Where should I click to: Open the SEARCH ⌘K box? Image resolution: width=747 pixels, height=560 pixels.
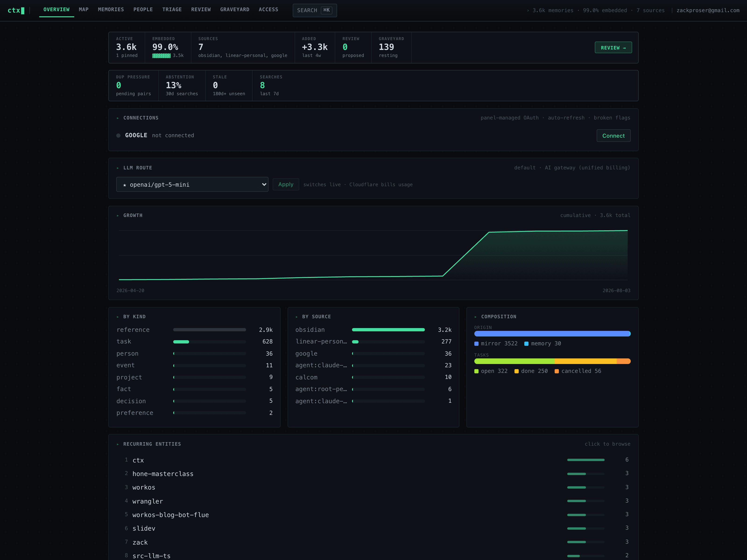pyautogui.click(x=315, y=10)
